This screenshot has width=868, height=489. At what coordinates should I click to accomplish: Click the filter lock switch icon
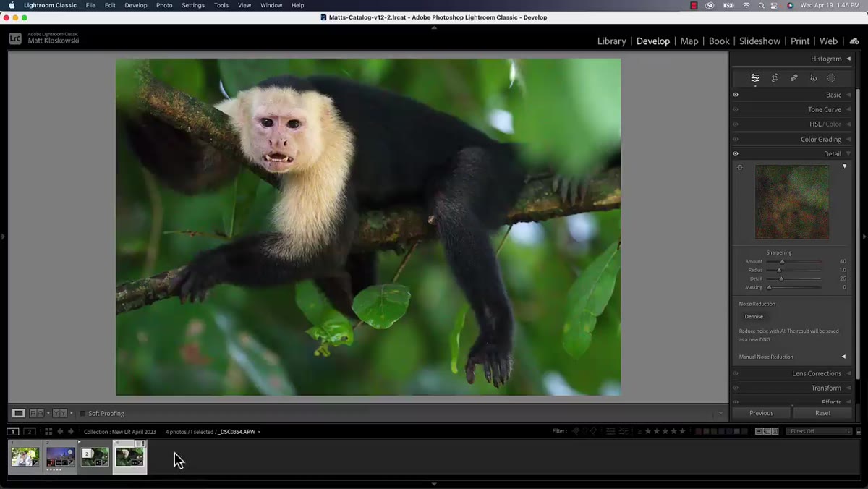click(859, 431)
